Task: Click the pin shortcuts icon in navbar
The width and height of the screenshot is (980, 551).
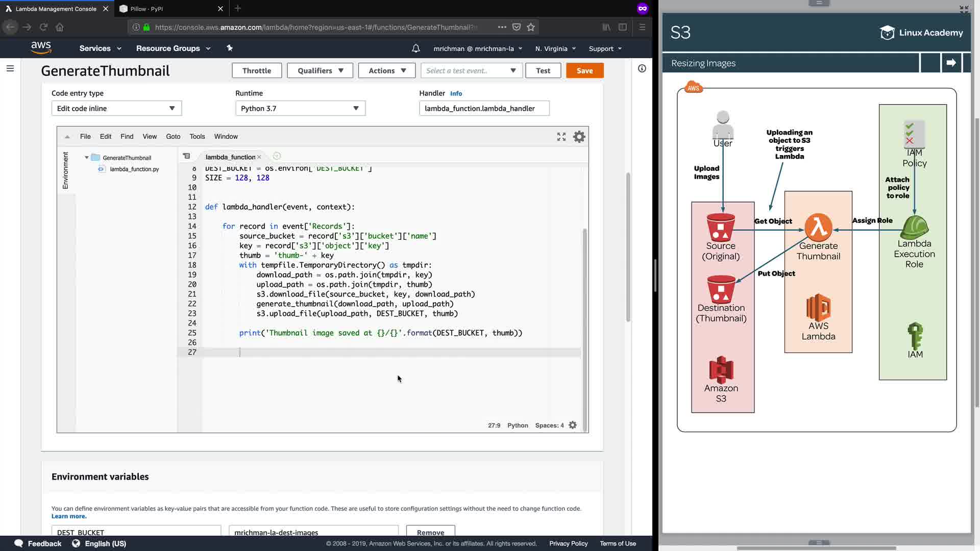Action: 230,48
